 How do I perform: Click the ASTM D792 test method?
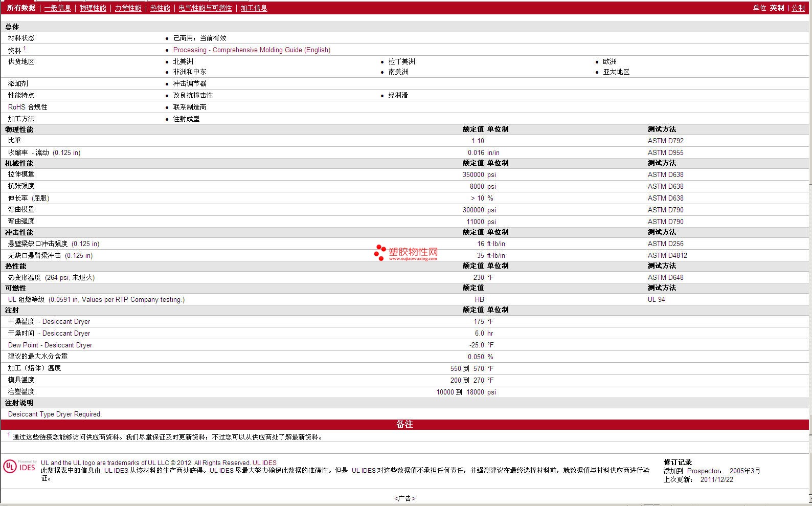[x=665, y=141]
